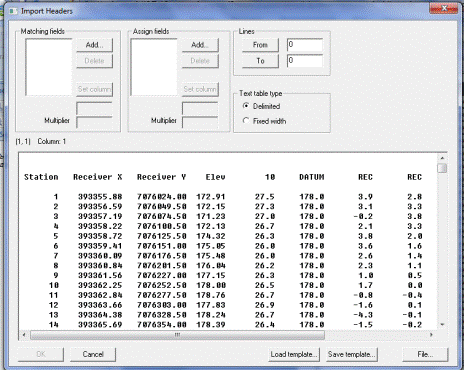Click vertical scrollbar up arrow
Image resolution: width=464 pixels, height=370 pixels.
442,158
